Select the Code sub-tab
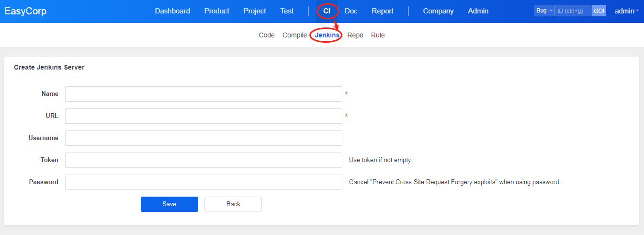644x235 pixels. [267, 35]
